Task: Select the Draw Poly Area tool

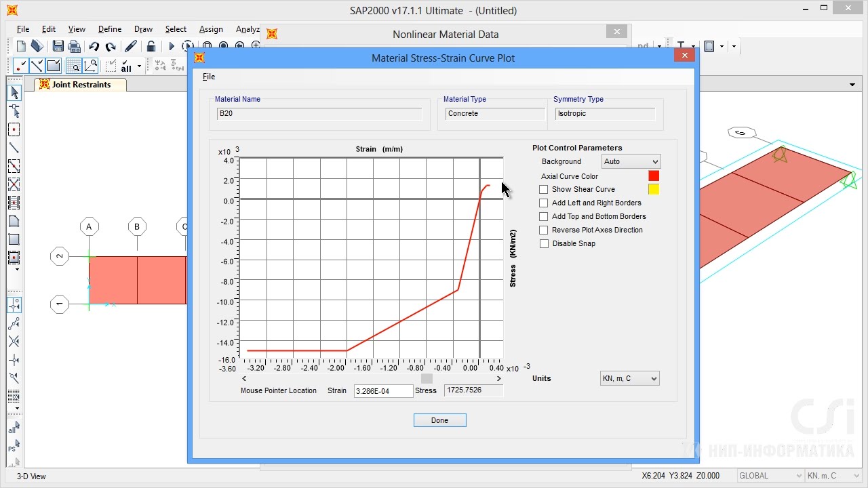Action: tap(14, 221)
